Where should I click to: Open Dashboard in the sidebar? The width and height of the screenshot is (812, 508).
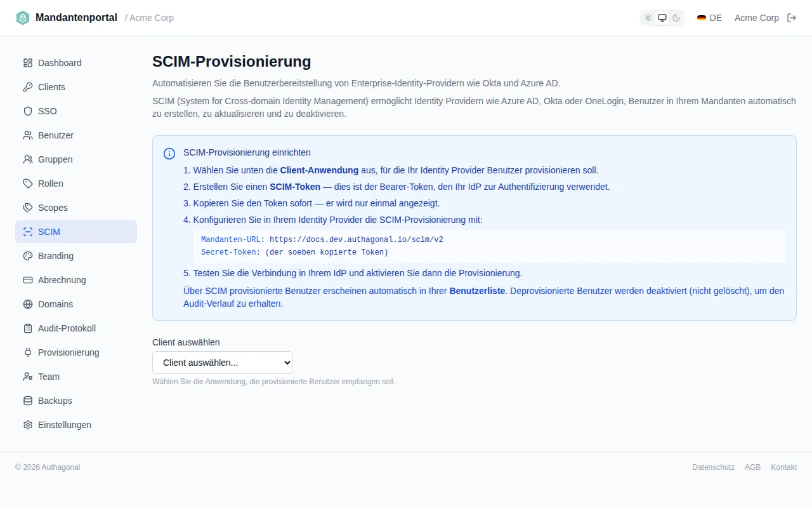[x=76, y=63]
